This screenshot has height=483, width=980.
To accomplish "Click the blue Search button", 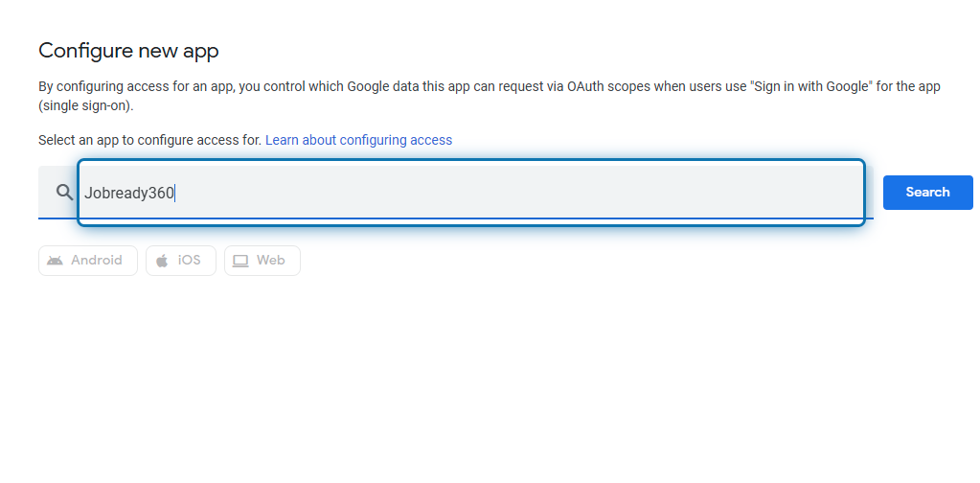I will pos(927,193).
